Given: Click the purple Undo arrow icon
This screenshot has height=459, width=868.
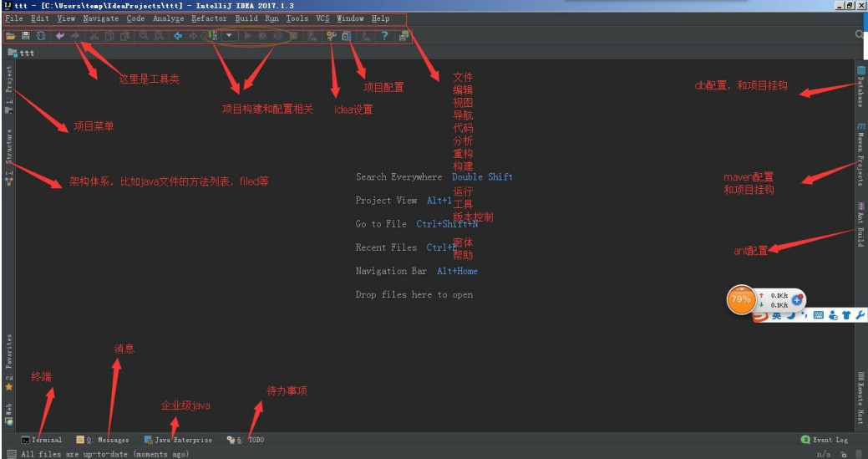Looking at the screenshot, I should tap(60, 36).
